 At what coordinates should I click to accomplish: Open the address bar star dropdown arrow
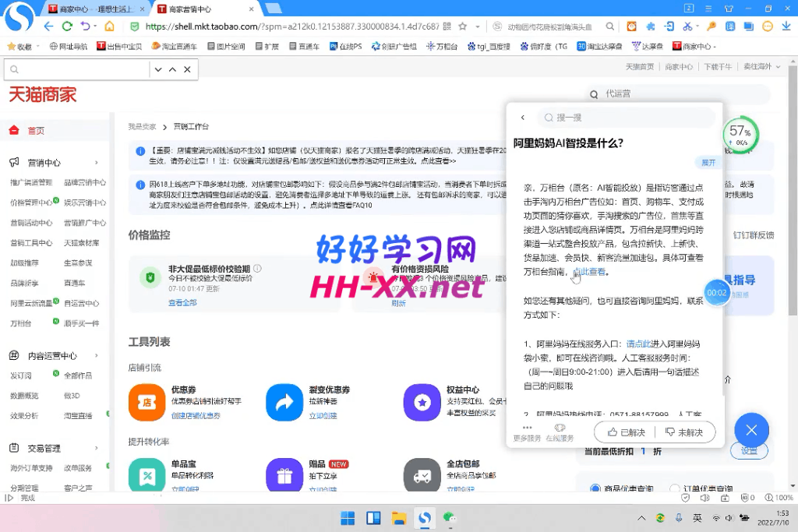478,26
